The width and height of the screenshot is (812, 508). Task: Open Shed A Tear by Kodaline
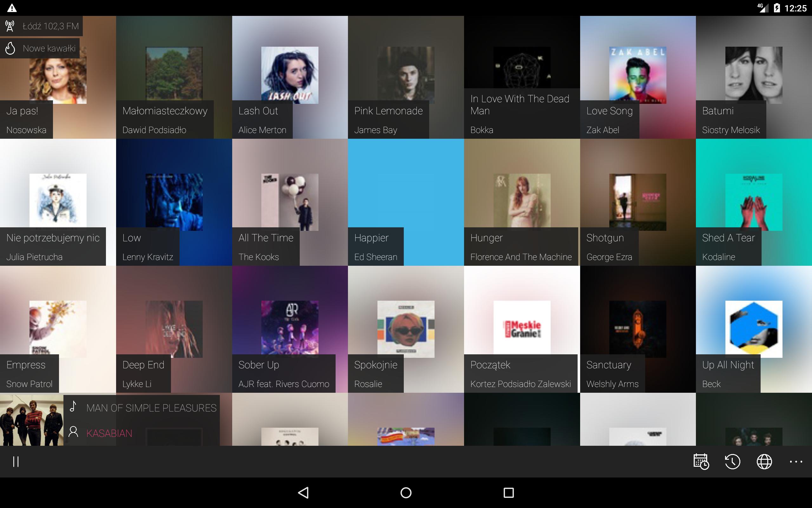754,202
